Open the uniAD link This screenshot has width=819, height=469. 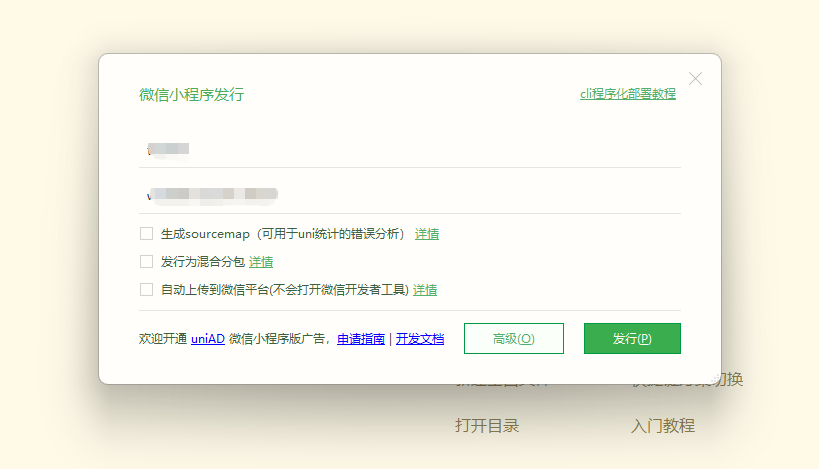pos(208,339)
